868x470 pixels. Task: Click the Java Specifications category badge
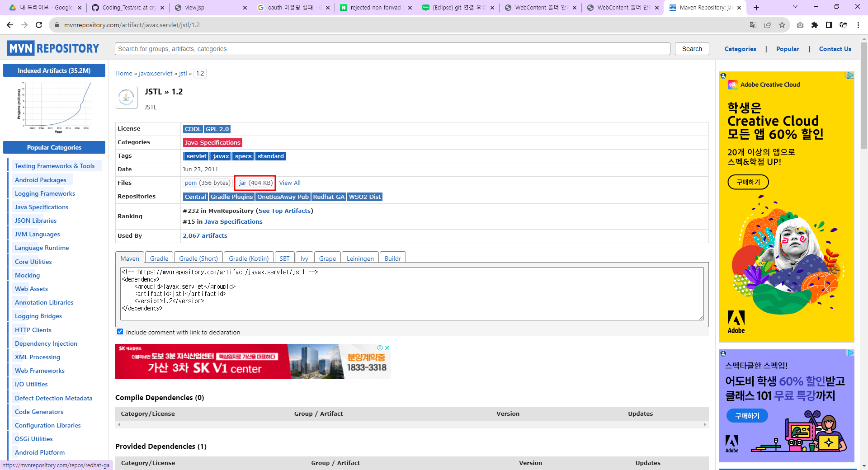[212, 142]
